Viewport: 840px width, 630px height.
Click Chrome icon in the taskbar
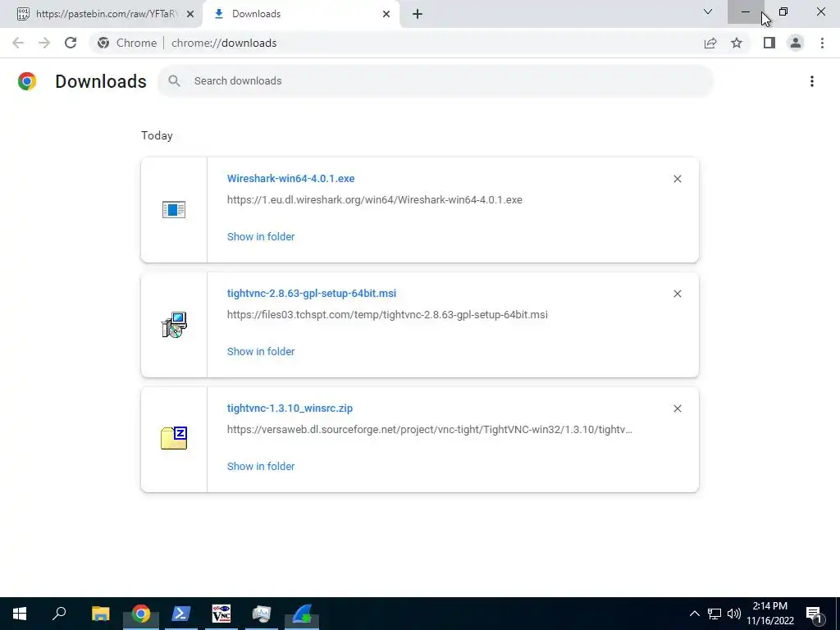[x=141, y=614]
